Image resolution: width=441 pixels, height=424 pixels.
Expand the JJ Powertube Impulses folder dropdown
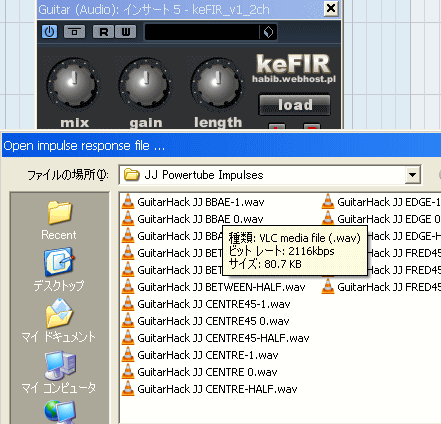pos(412,175)
